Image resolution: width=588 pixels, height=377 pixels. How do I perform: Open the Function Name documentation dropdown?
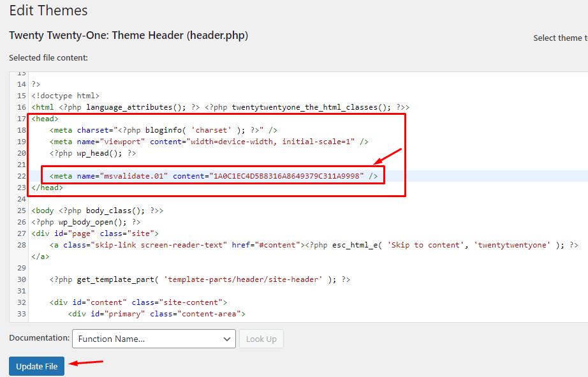tap(154, 339)
